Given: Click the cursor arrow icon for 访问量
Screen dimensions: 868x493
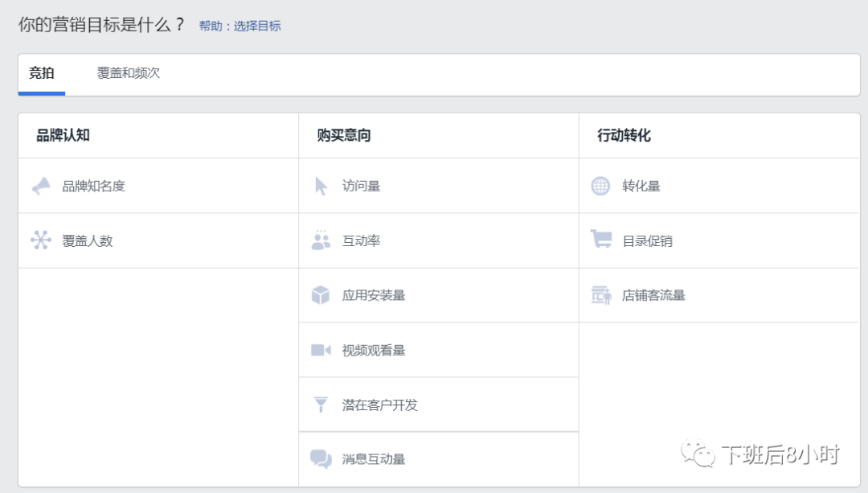Looking at the screenshot, I should (x=321, y=185).
